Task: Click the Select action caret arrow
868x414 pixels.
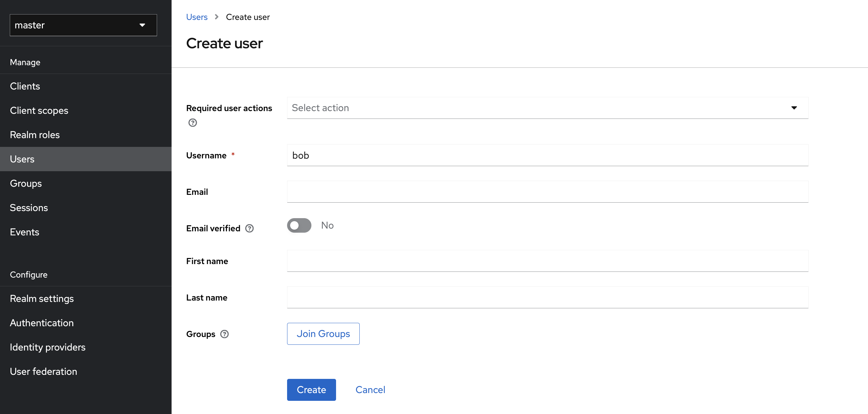Action: [x=794, y=108]
